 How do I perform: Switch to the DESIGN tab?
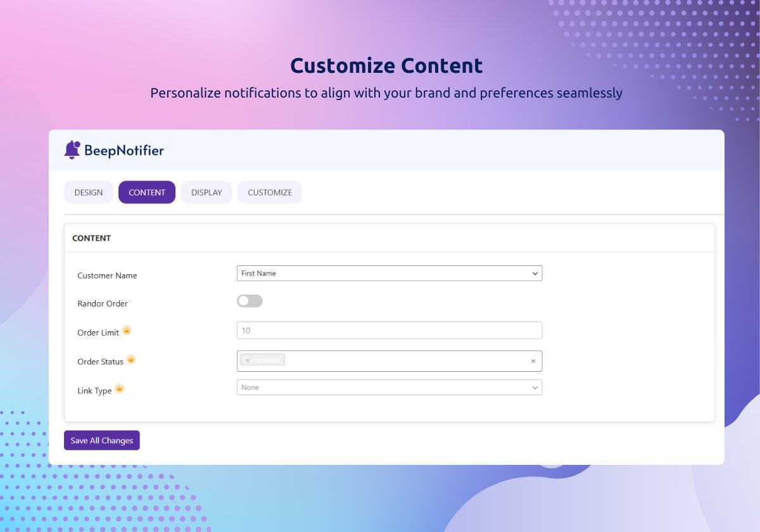89,193
